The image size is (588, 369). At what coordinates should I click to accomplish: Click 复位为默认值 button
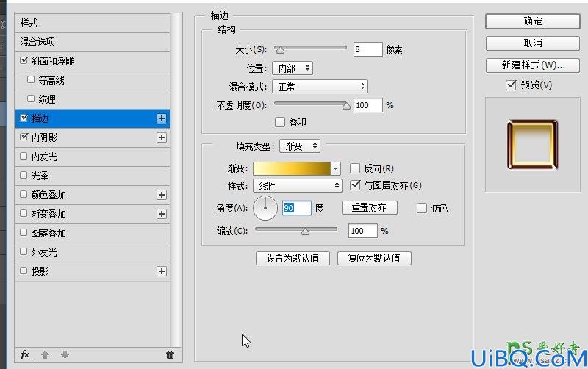point(374,259)
